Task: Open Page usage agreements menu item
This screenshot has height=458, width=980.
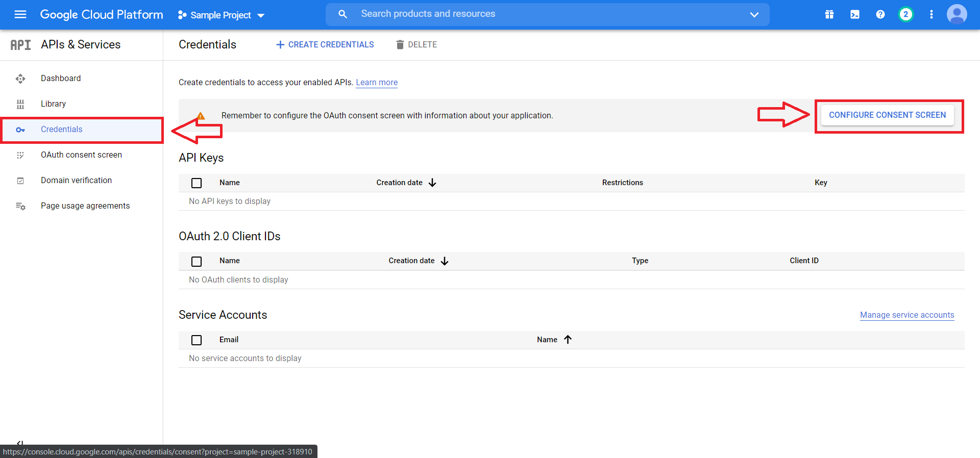Action: coord(85,206)
